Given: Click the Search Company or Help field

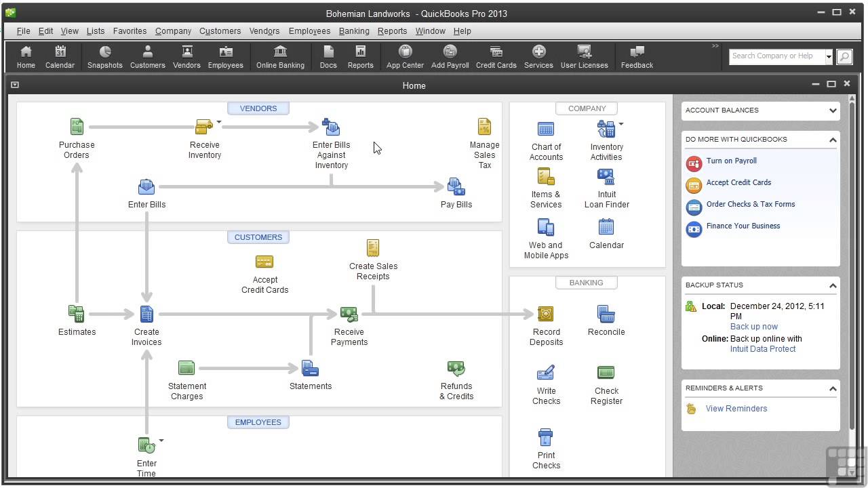Looking at the screenshot, I should [x=777, y=57].
